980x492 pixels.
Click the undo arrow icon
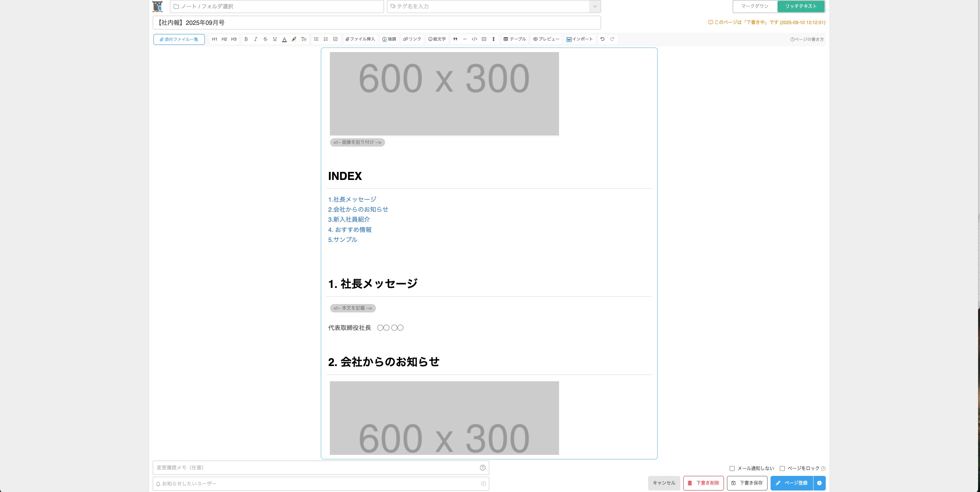(x=602, y=39)
